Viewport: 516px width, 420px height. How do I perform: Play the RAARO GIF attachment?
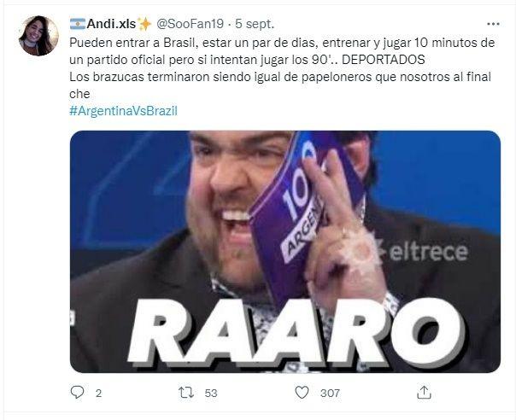coord(285,252)
